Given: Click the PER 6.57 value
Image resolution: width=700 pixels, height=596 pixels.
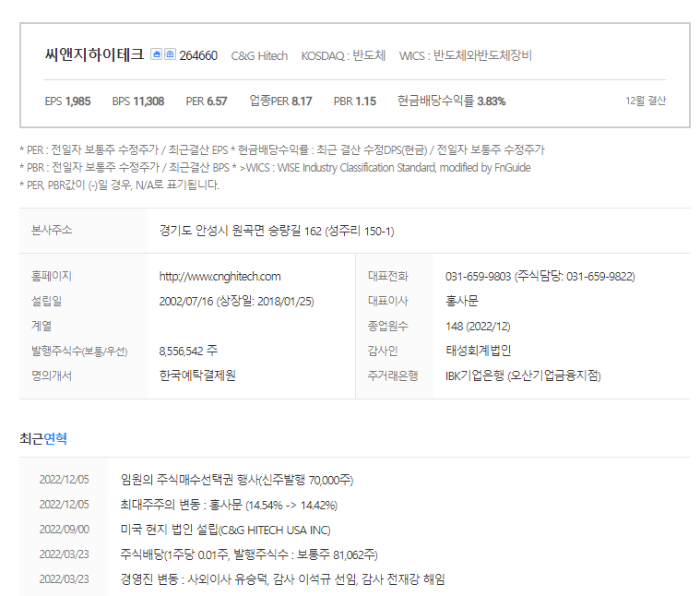Looking at the screenshot, I should coord(207,101).
